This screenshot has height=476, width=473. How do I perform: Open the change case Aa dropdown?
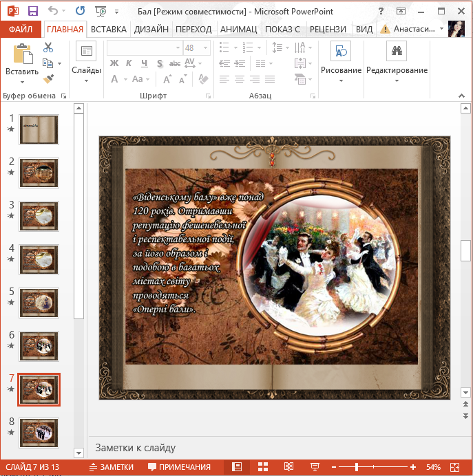click(141, 79)
